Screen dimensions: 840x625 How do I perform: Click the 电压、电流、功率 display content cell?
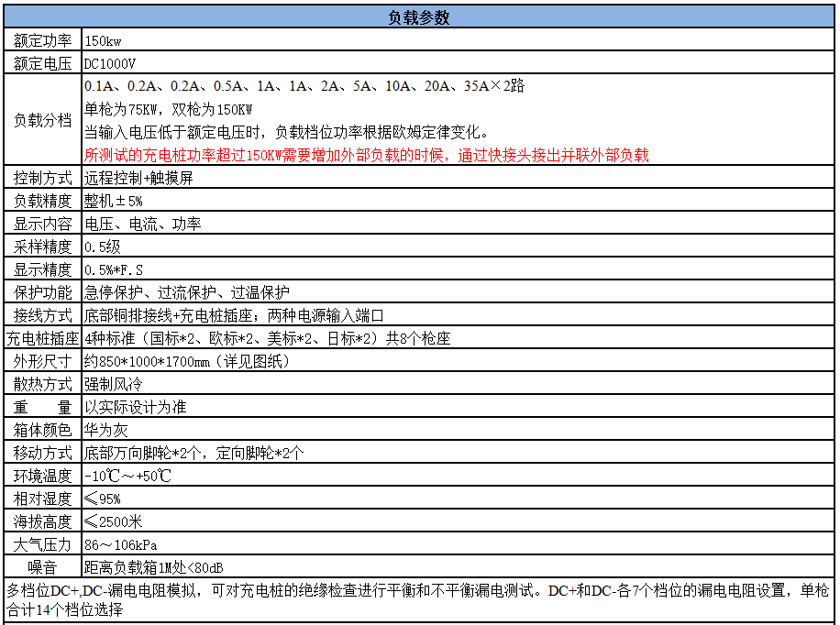(142, 225)
